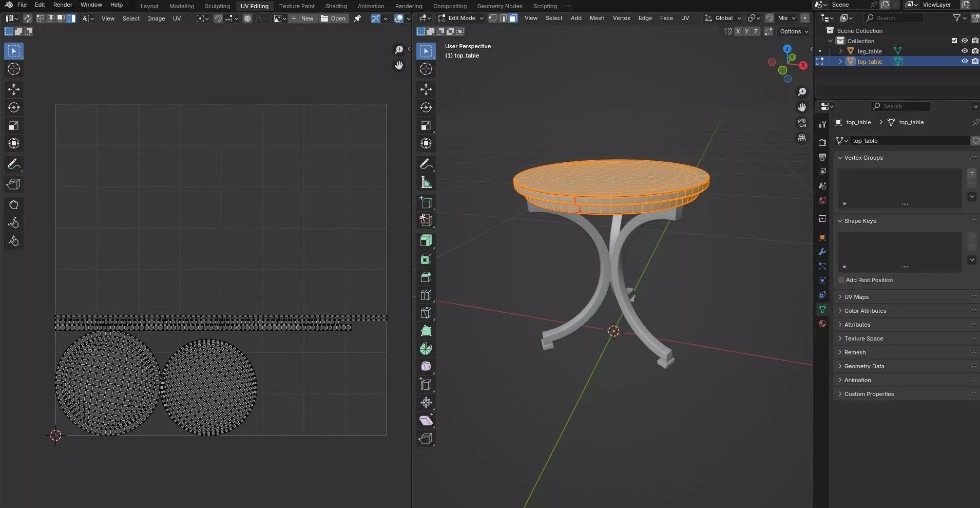Screen dimensions: 980x508
Task: Select leg_table in the outliner
Action: point(869,51)
